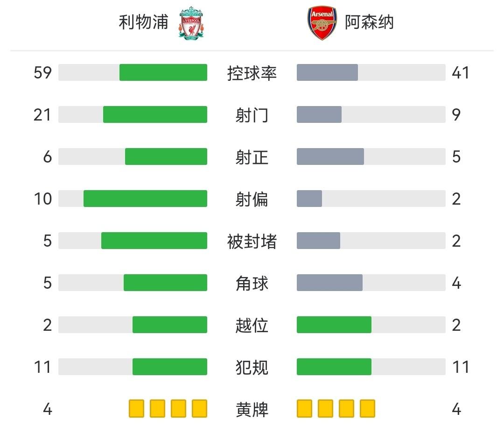This screenshot has width=504, height=427.
Task: Select the 黄牌 stat label
Action: pyautogui.click(x=252, y=409)
